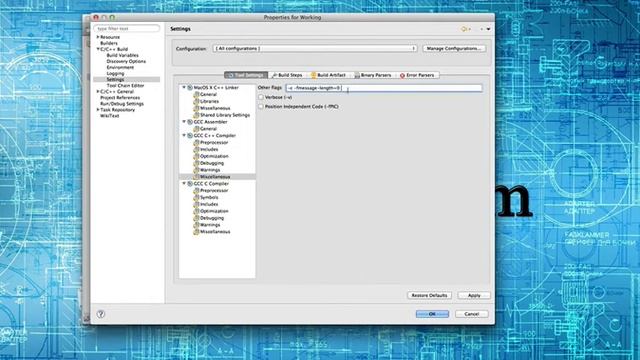Collapse the GCC C++ Compiler tree node
The height and width of the screenshot is (360, 640).
pyautogui.click(x=184, y=135)
